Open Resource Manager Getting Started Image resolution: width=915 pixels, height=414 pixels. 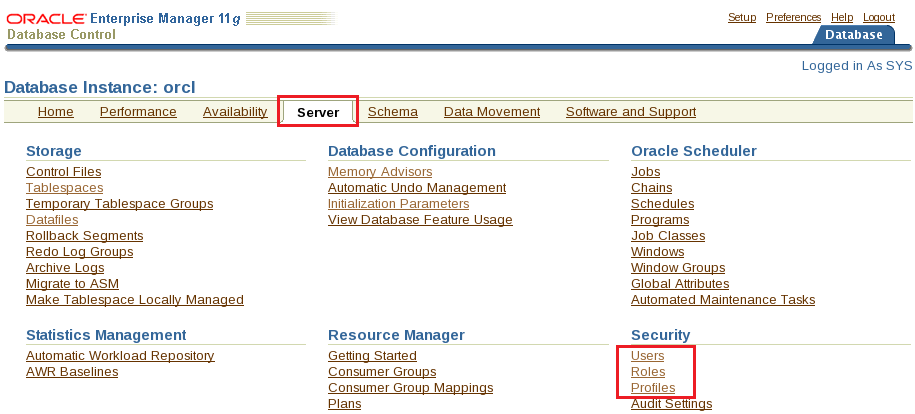click(372, 356)
